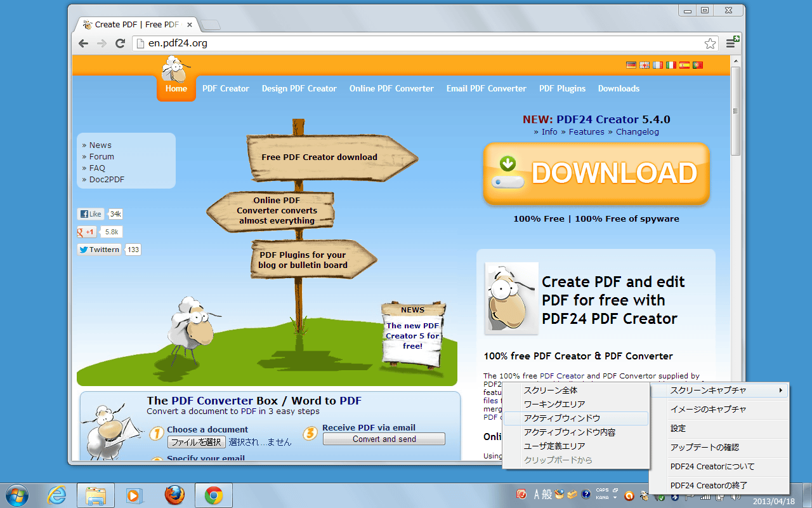812x508 pixels.
Task: Open the Chrome menu icon
Action: point(731,43)
